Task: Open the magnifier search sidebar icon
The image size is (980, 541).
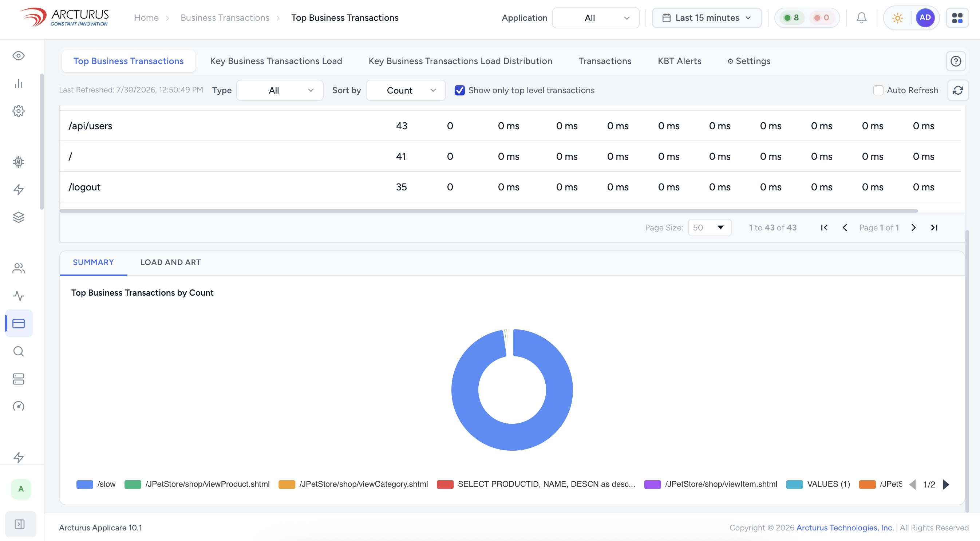Action: tap(18, 351)
